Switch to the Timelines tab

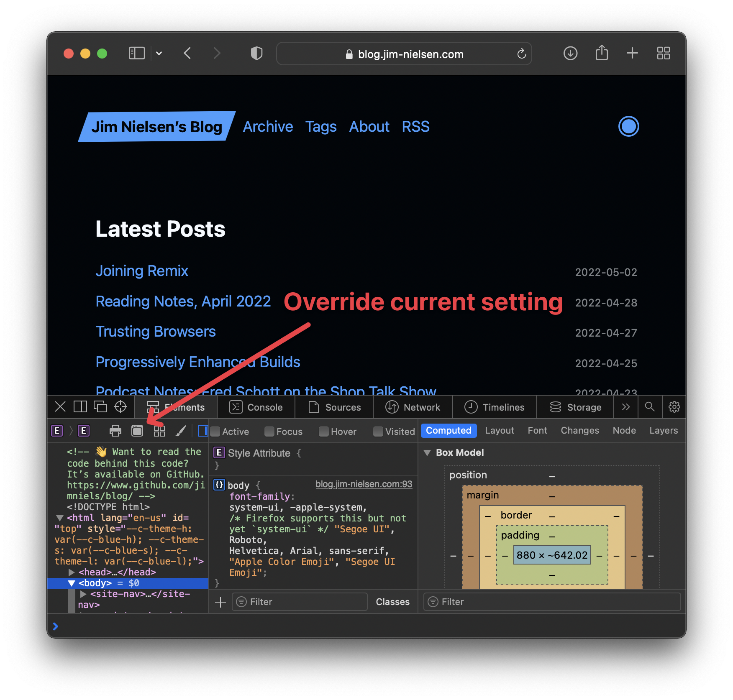[495, 407]
